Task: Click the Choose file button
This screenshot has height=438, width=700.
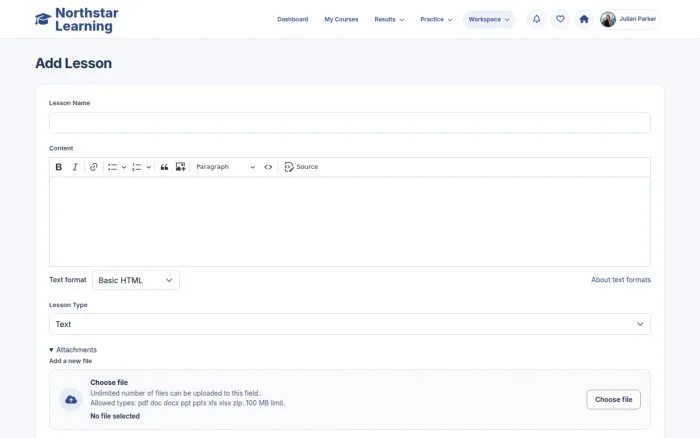Action: pyautogui.click(x=613, y=400)
